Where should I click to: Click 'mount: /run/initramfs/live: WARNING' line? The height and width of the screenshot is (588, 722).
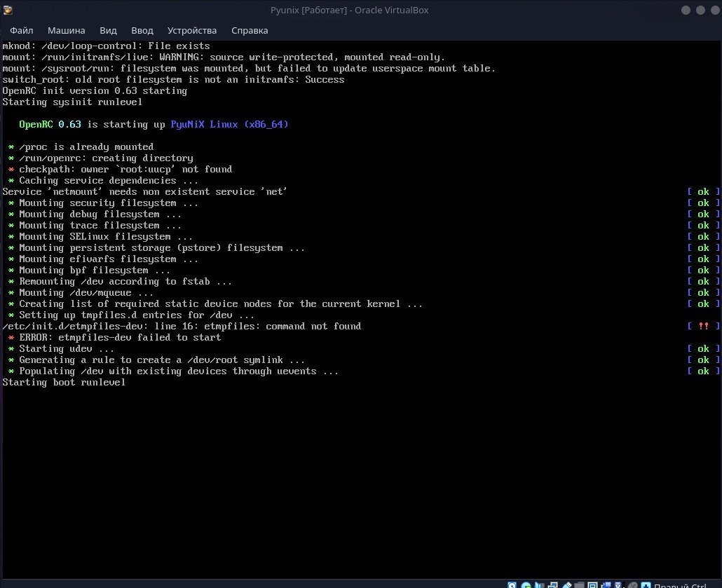(224, 57)
